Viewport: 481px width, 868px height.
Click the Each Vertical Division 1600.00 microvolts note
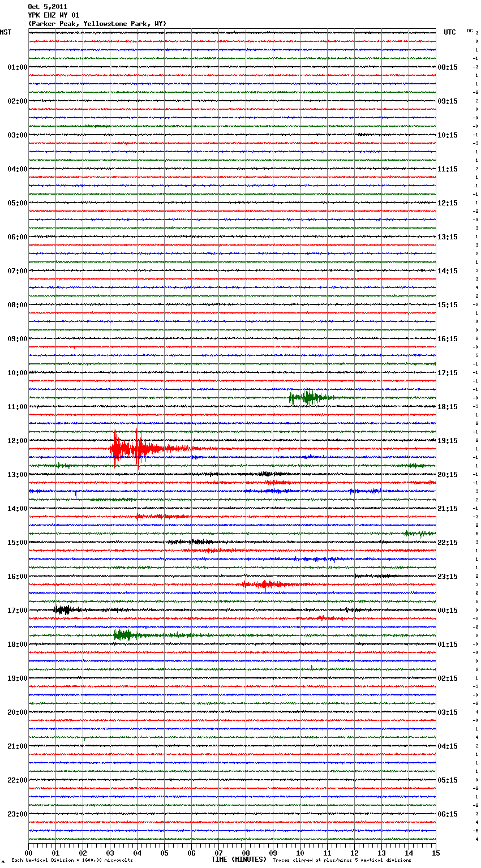coord(72,860)
